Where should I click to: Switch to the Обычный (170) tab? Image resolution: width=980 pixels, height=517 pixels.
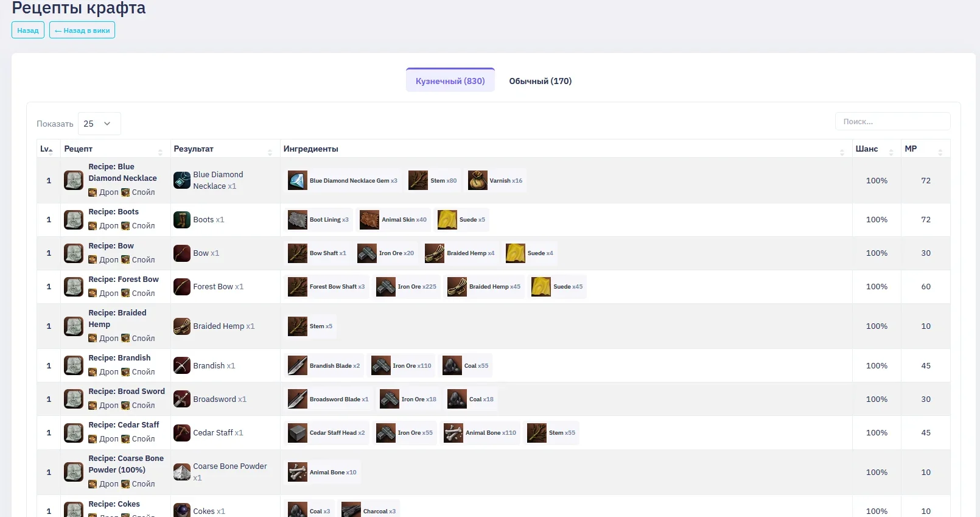tap(540, 81)
